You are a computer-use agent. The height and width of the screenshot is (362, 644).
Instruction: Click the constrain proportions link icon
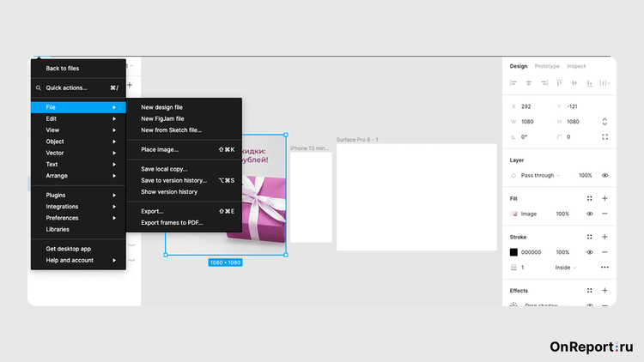click(605, 122)
